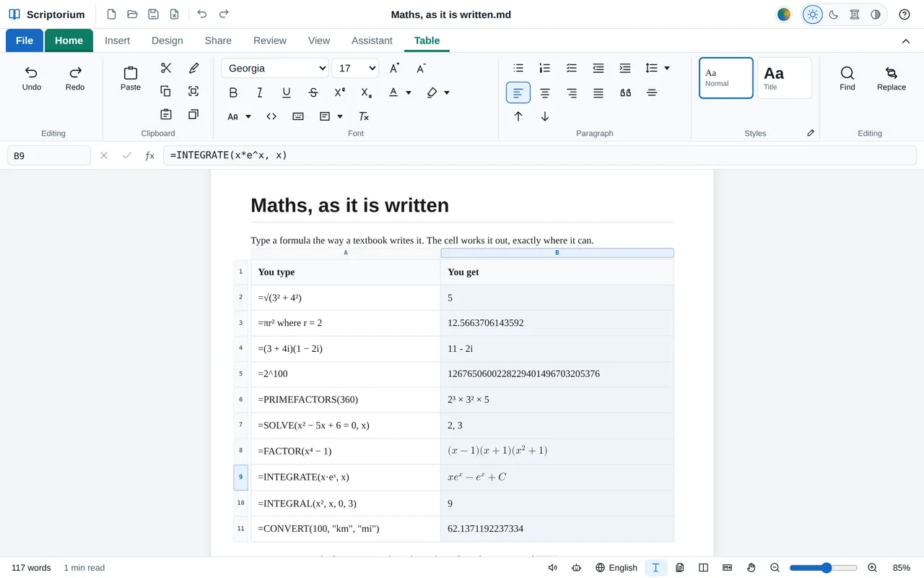Clear text formatting

(364, 116)
